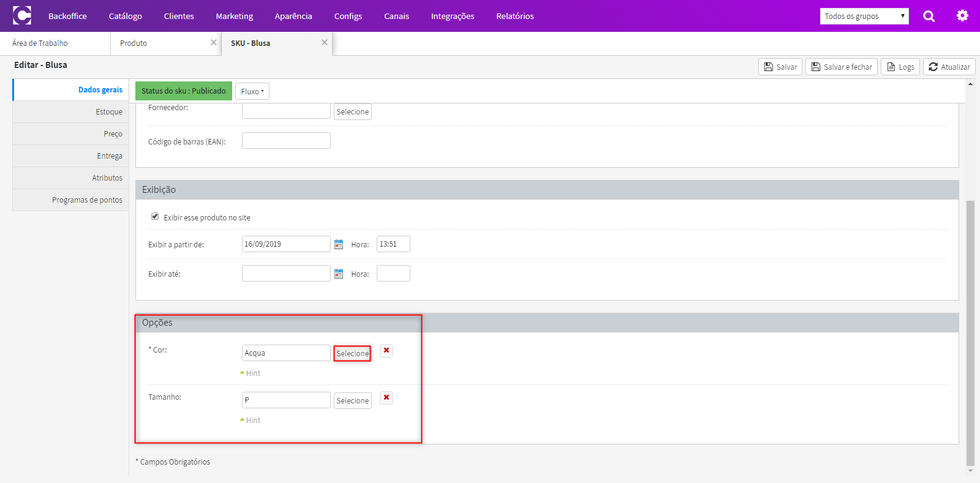
Task: Open the Aparência menu
Action: click(293, 16)
